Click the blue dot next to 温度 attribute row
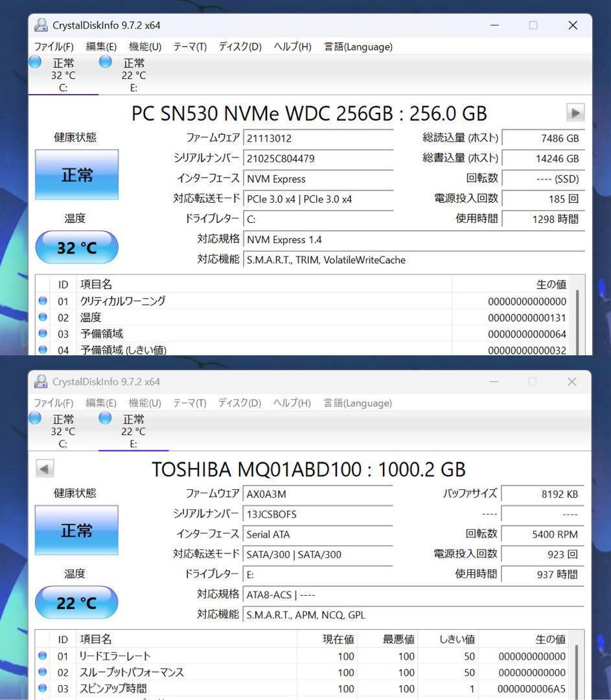Image resolution: width=611 pixels, height=700 pixels. point(42,317)
